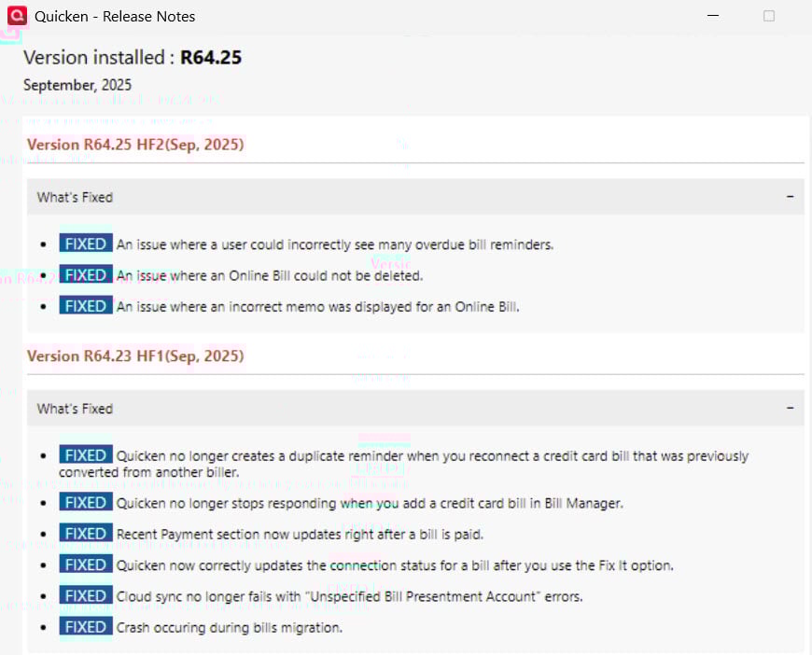Click the FIXED badge for Bill Manager freeze
Image resolution: width=812 pixels, height=655 pixels.
click(86, 502)
